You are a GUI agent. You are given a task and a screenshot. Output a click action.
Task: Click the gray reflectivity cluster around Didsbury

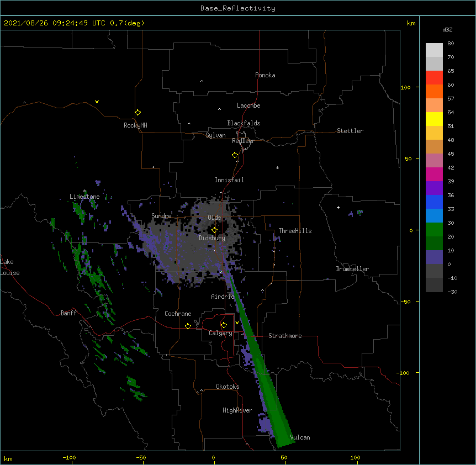[194, 243]
